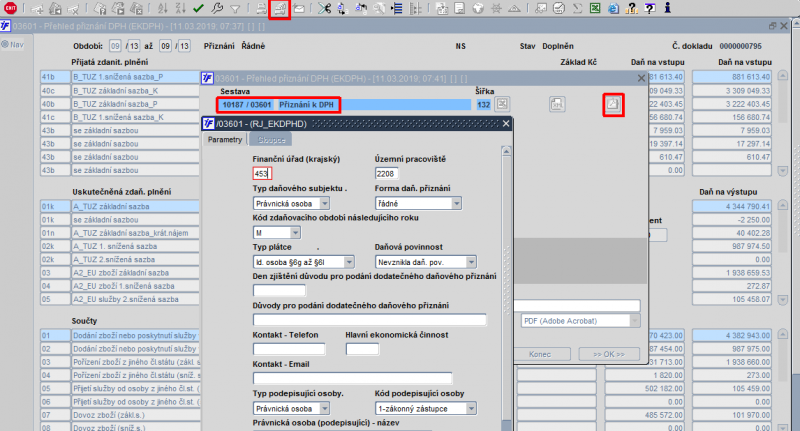800x431 pixels.
Task: Export via the green Excel icon
Action: click(x=595, y=8)
